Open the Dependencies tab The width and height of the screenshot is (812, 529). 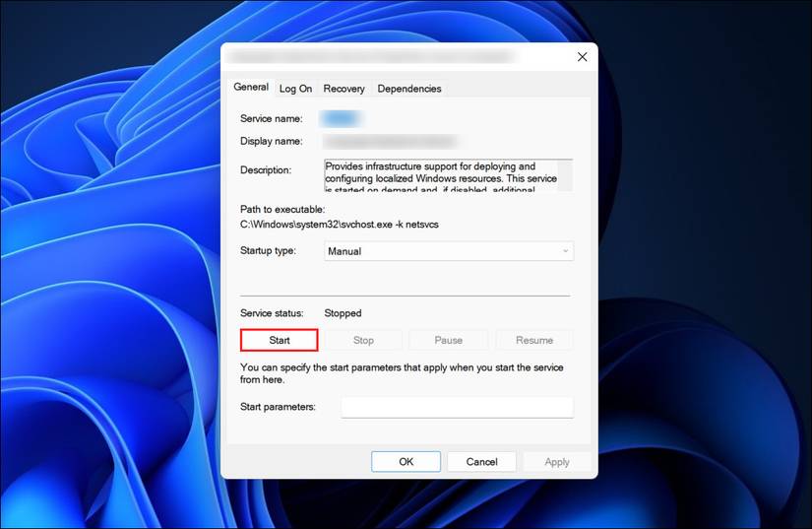(409, 89)
